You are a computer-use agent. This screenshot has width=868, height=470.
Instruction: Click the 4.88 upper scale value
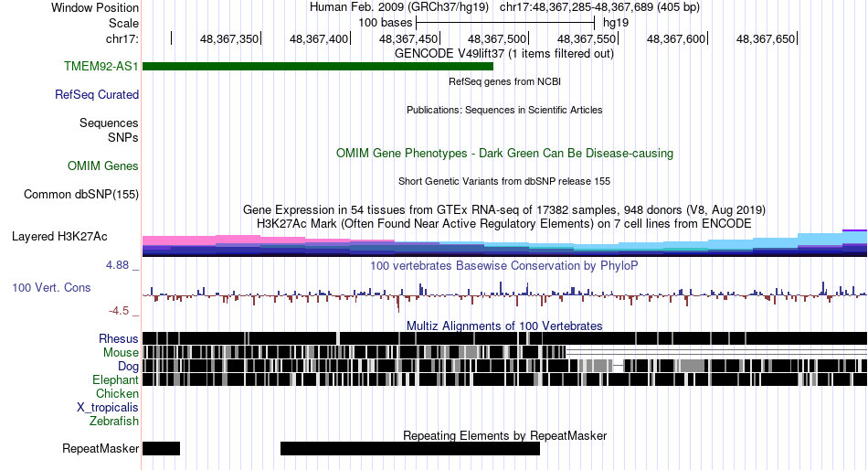tap(117, 265)
